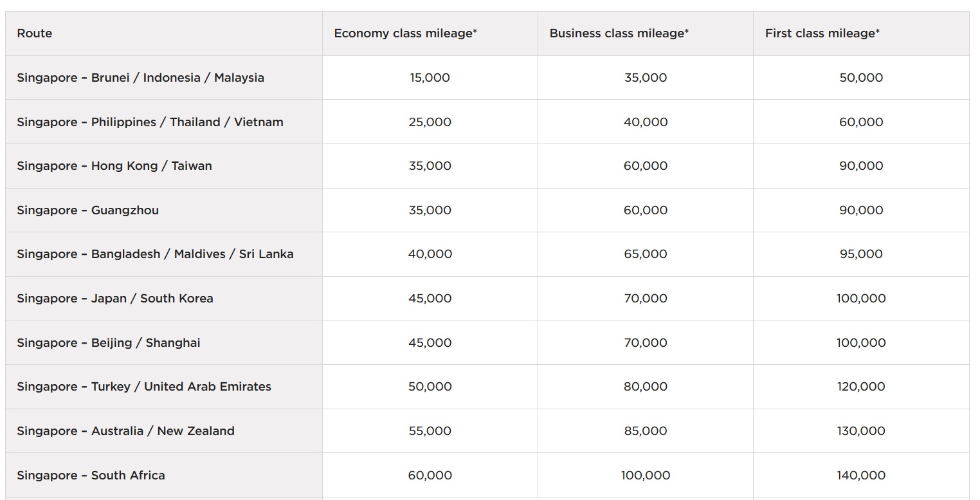Select the Singapore – Australia / New Zealand route
The height and width of the screenshot is (500, 980).
tap(125, 431)
